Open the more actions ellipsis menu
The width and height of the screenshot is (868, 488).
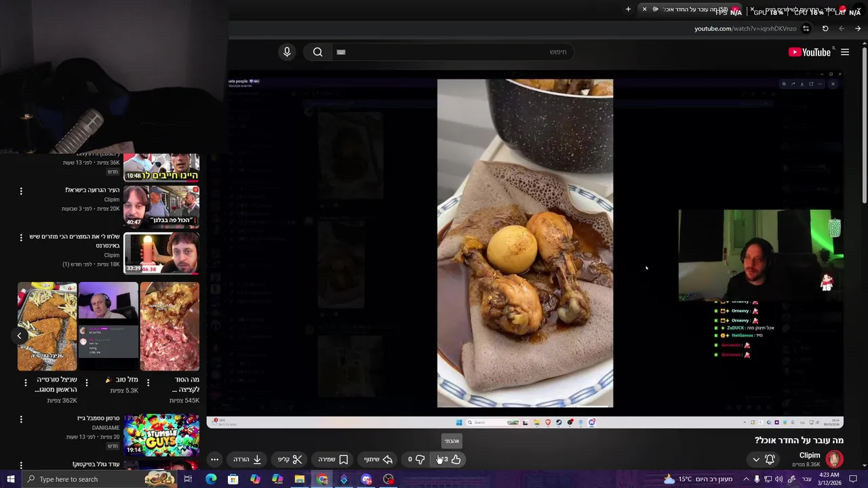214,460
